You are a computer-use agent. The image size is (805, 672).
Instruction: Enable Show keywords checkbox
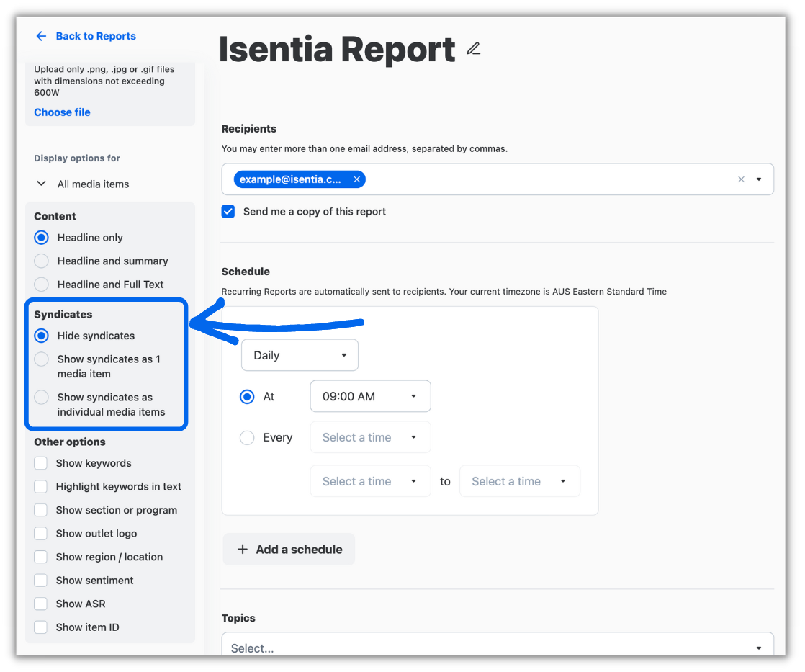40,463
